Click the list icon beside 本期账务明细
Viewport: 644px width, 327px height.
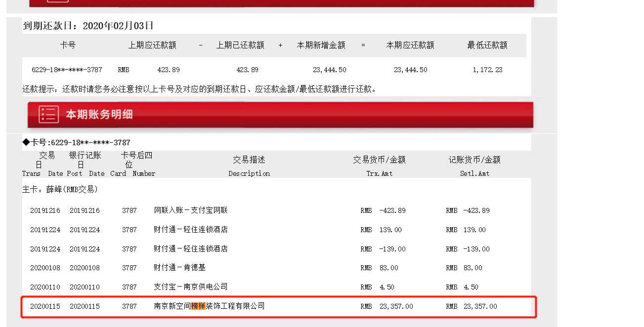(48, 115)
